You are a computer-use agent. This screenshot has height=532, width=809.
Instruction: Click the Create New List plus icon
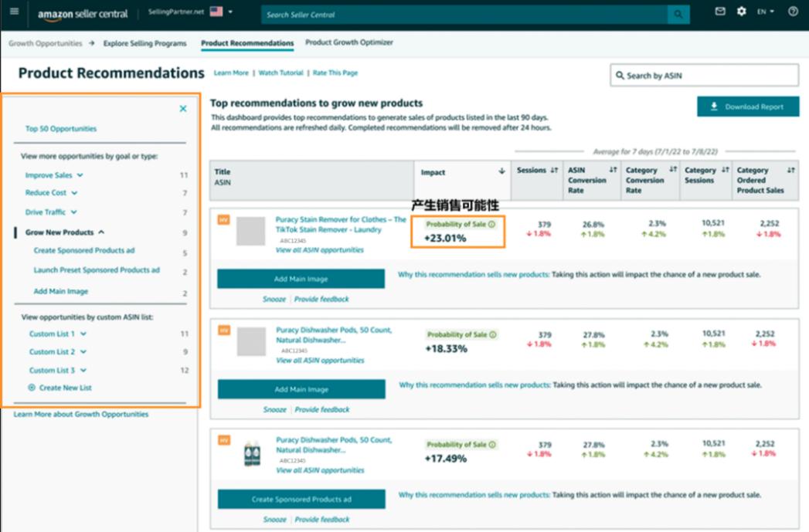coord(32,388)
